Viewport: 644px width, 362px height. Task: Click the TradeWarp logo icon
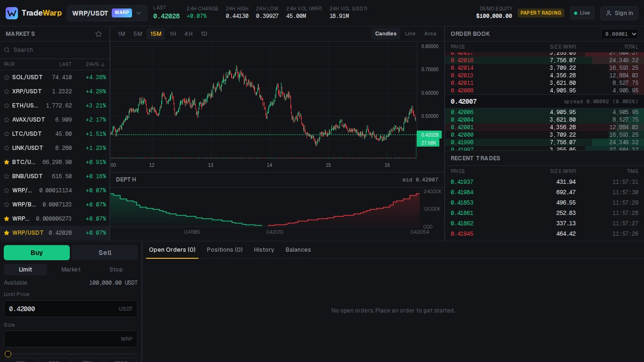[x=12, y=13]
